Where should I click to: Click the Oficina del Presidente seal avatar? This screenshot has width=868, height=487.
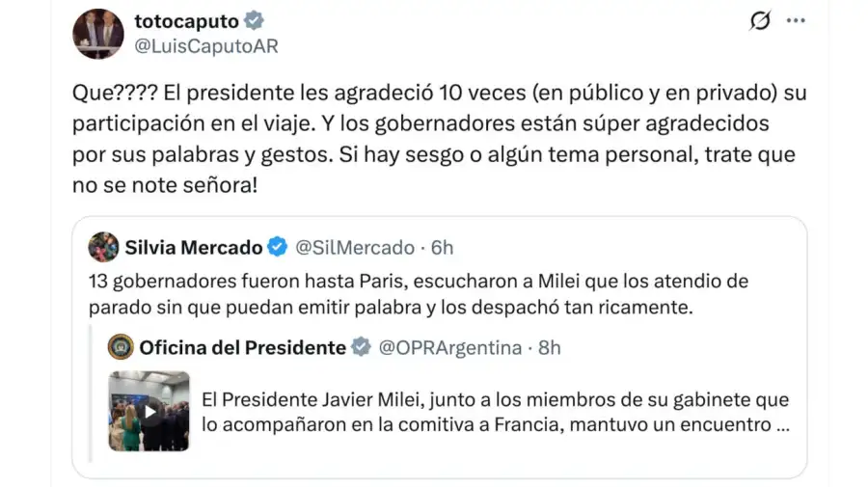coord(121,347)
